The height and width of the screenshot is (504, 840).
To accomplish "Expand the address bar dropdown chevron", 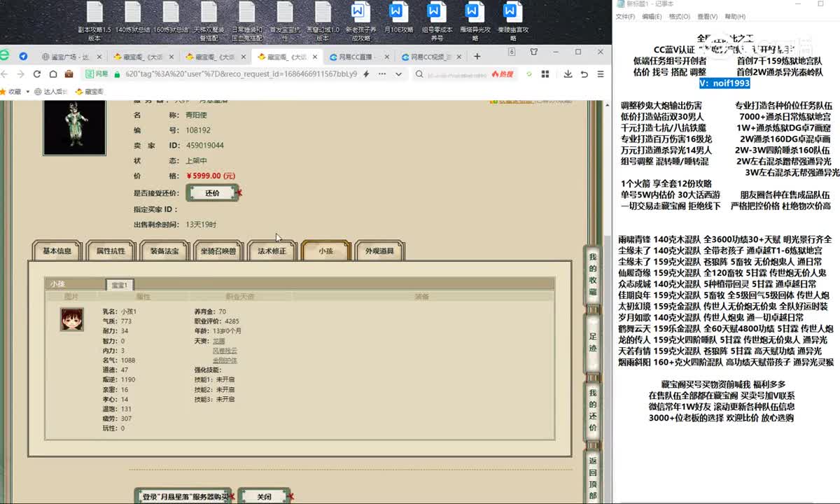I will tap(400, 74).
